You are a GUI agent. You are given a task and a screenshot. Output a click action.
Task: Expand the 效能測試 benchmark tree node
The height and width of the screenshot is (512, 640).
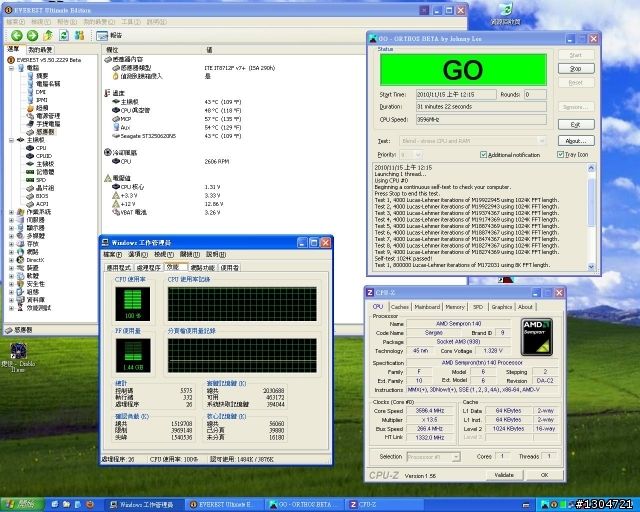pyautogui.click(x=11, y=308)
